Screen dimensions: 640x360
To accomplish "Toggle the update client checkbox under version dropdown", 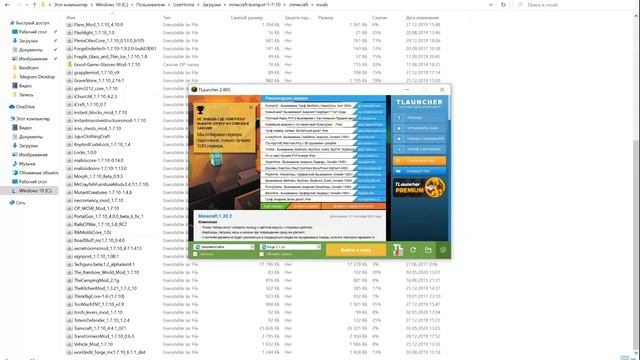I will click(262, 254).
